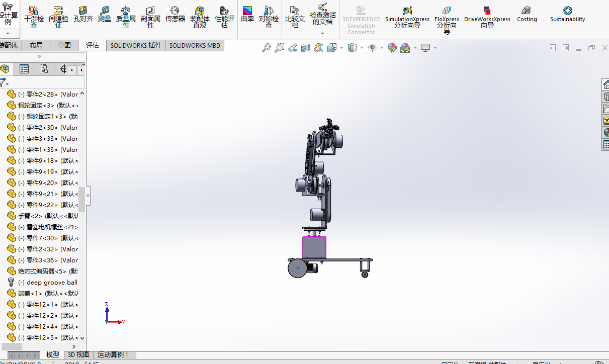Switch to 3D 视图 bottom tab
609x364 pixels.
(x=79, y=355)
